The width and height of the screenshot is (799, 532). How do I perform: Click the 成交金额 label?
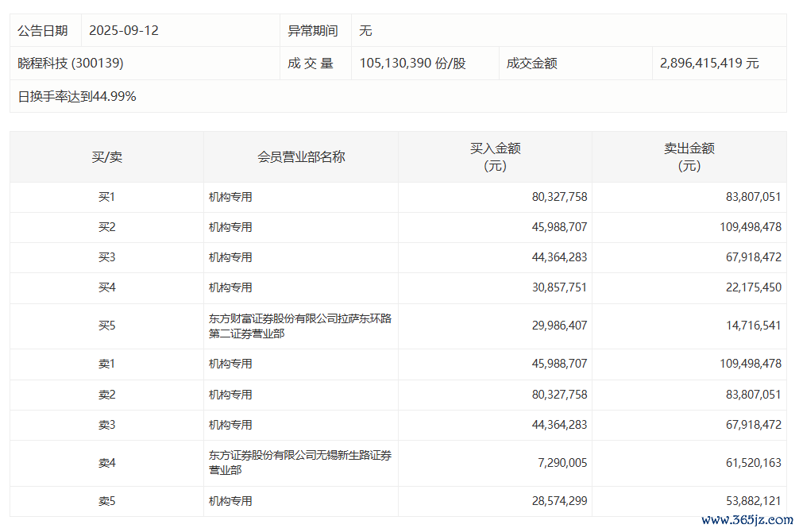pyautogui.click(x=531, y=64)
